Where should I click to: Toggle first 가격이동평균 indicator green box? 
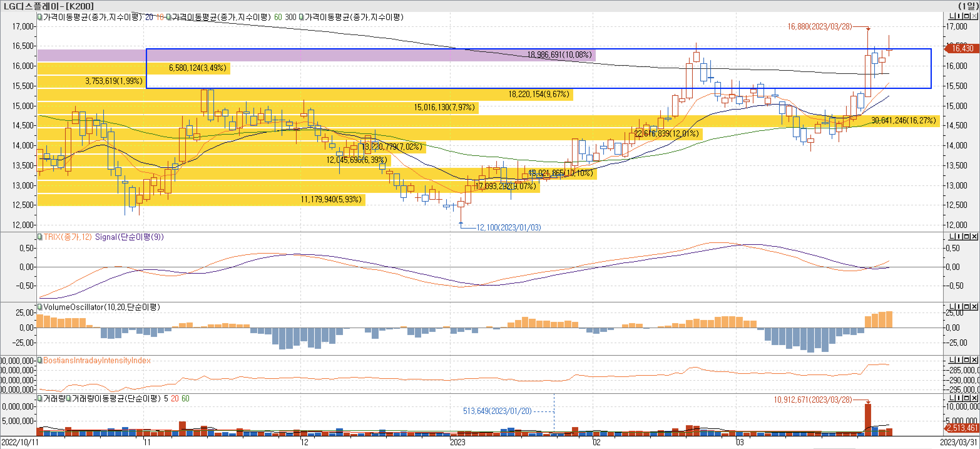39,17
